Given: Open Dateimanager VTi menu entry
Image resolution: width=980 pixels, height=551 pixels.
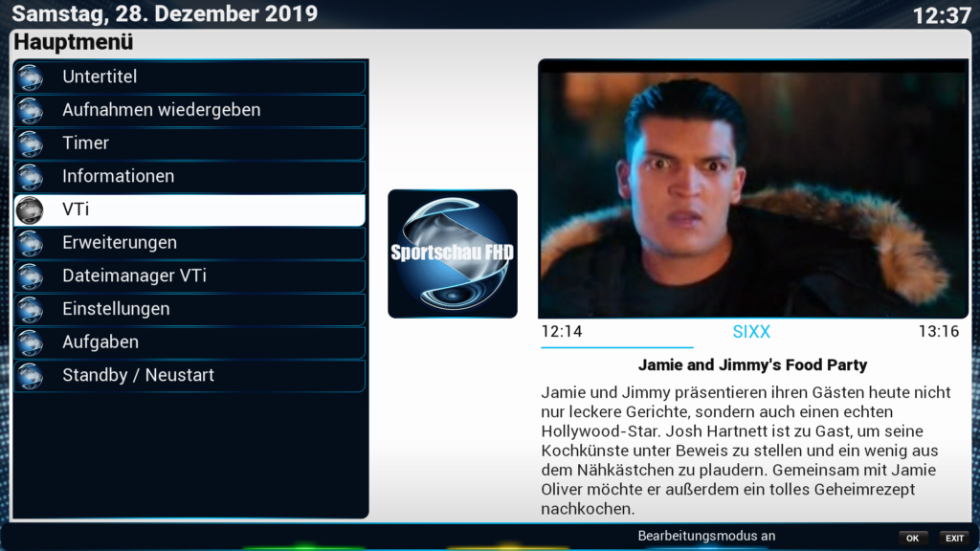Looking at the screenshot, I should [x=189, y=275].
